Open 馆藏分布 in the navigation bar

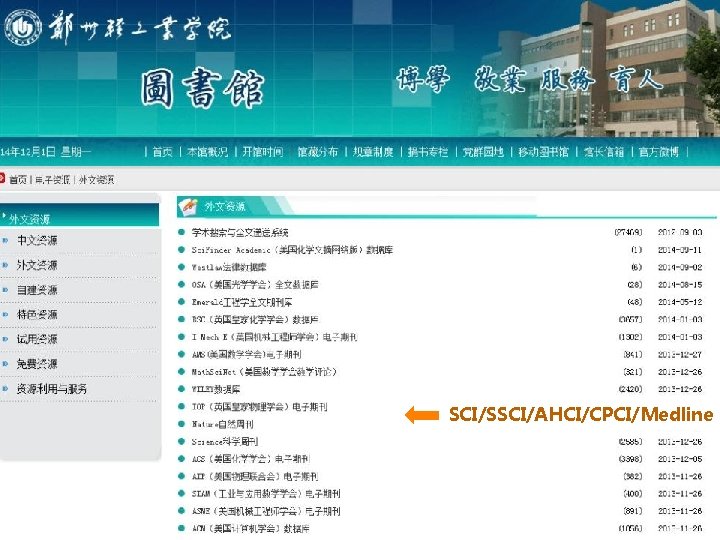[x=317, y=152]
